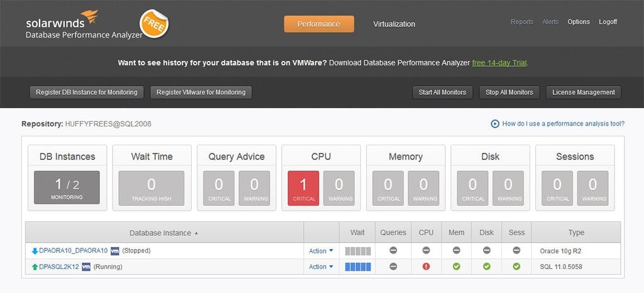Open the Alerts menu
Viewport: 644px width, 293px height.
[550, 22]
